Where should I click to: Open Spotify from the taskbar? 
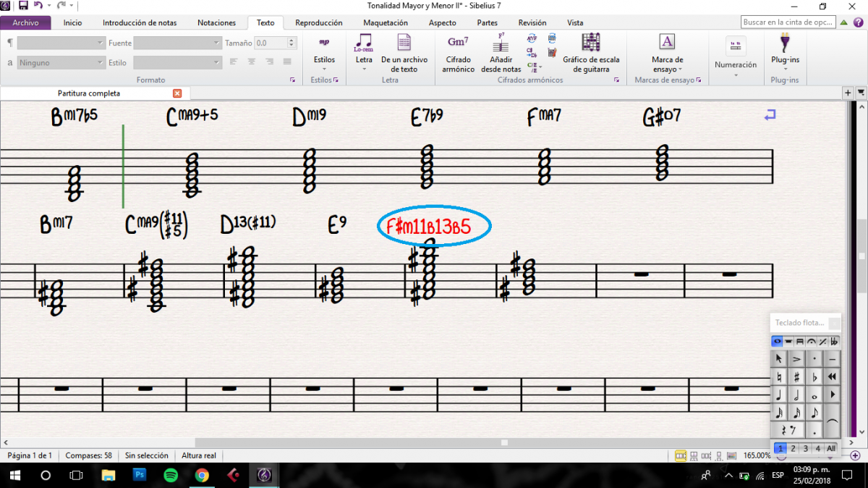click(171, 476)
